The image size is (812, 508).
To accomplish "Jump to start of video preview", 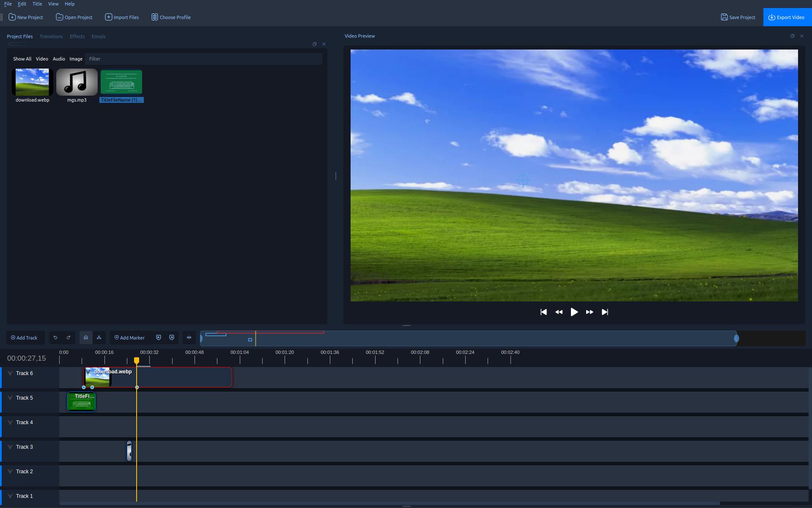I will pyautogui.click(x=543, y=312).
